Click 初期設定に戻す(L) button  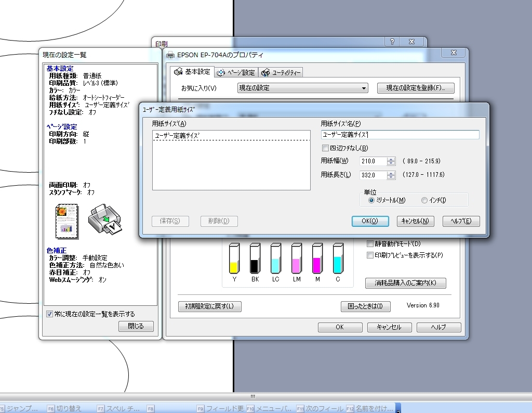pyautogui.click(x=210, y=306)
